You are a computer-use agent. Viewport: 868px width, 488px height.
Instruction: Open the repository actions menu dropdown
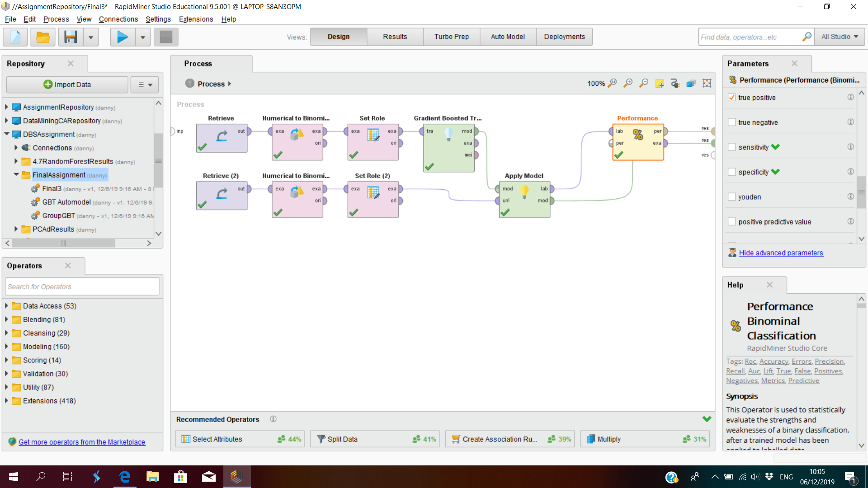(145, 84)
